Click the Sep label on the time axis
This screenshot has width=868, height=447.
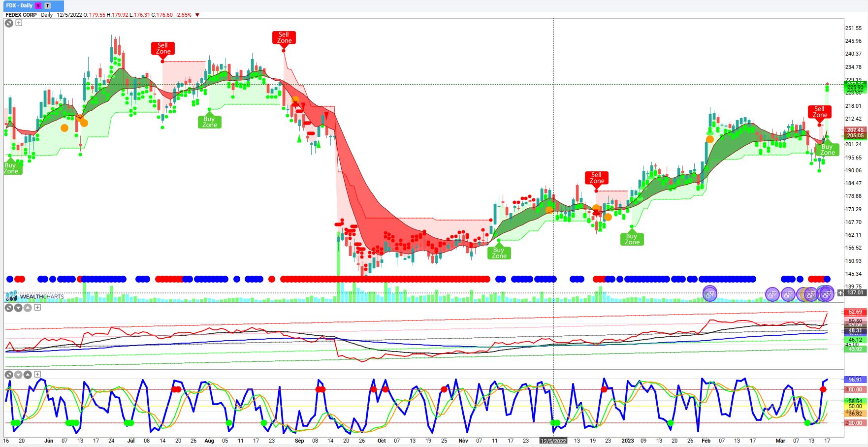299,441
